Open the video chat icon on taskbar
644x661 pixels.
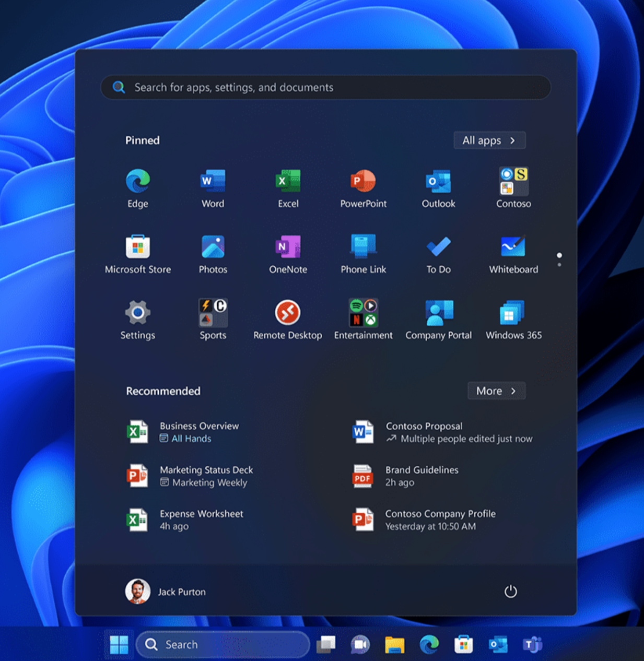pos(360,645)
